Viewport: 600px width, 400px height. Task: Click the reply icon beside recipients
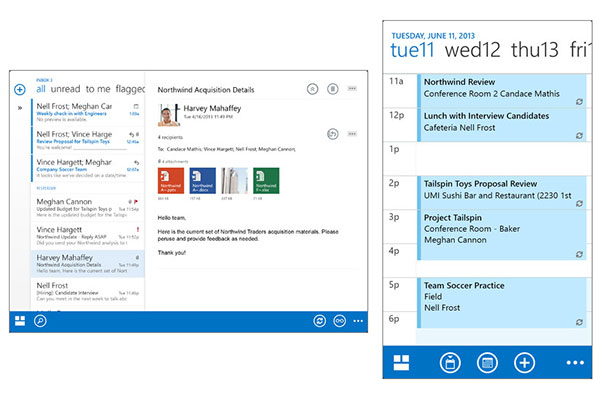click(332, 134)
